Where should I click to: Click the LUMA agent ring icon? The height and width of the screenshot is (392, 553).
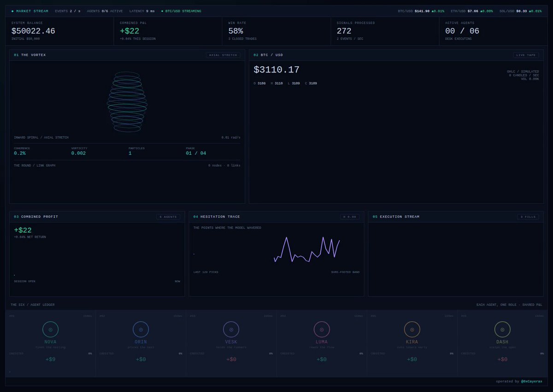[322, 329]
